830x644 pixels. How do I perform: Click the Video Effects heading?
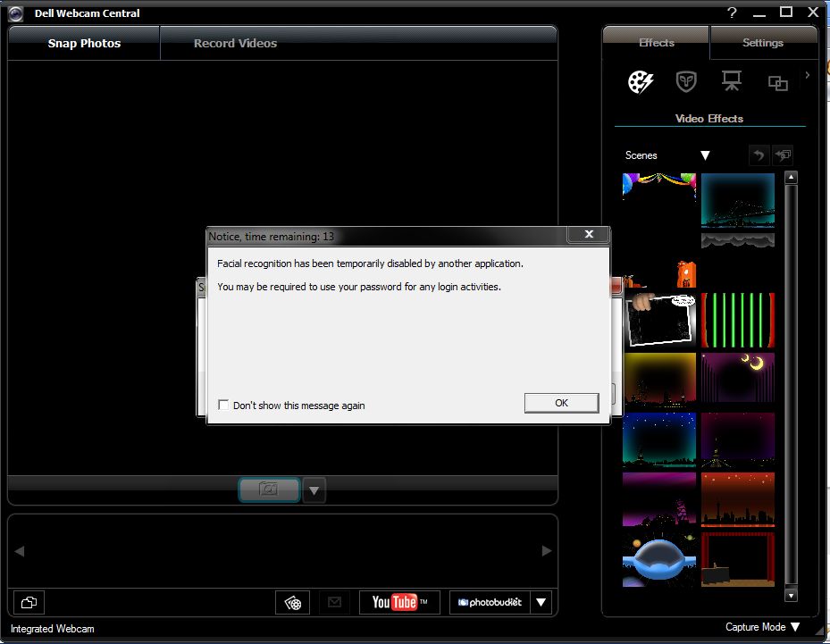click(x=709, y=119)
